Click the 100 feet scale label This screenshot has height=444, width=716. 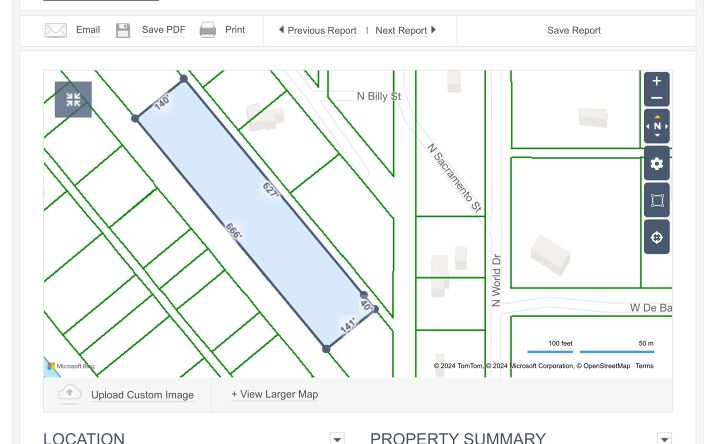(x=560, y=344)
